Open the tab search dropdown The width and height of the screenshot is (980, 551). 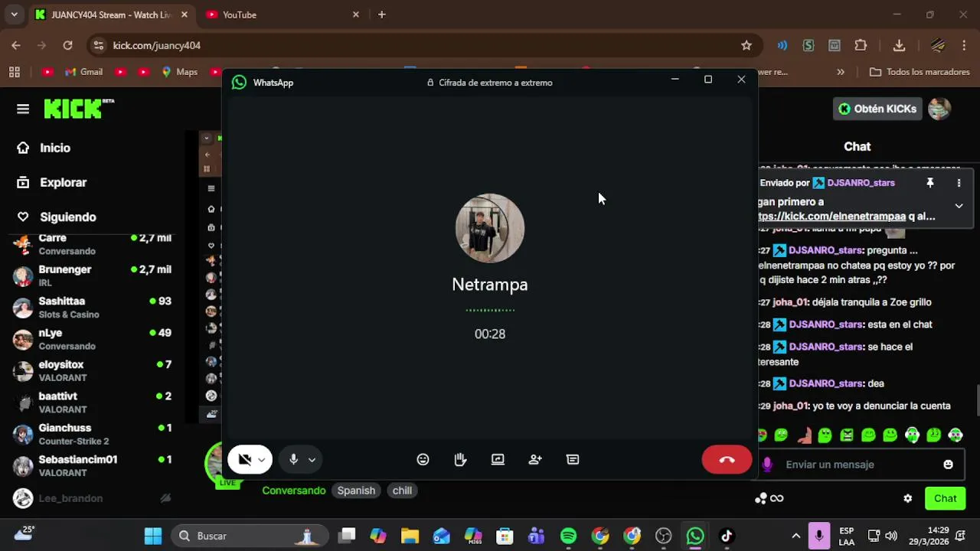click(14, 15)
